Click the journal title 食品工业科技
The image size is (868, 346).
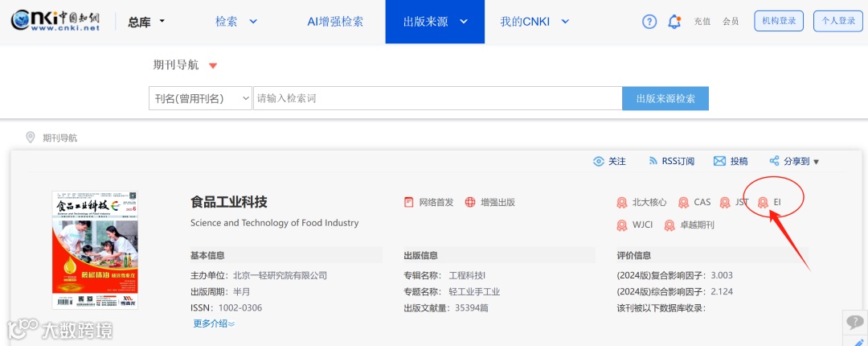[x=228, y=202]
